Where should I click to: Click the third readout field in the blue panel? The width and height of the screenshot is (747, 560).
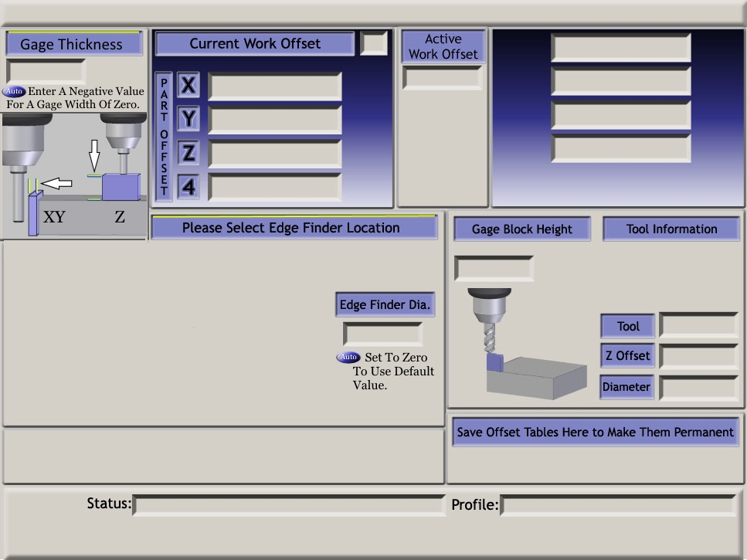click(621, 115)
